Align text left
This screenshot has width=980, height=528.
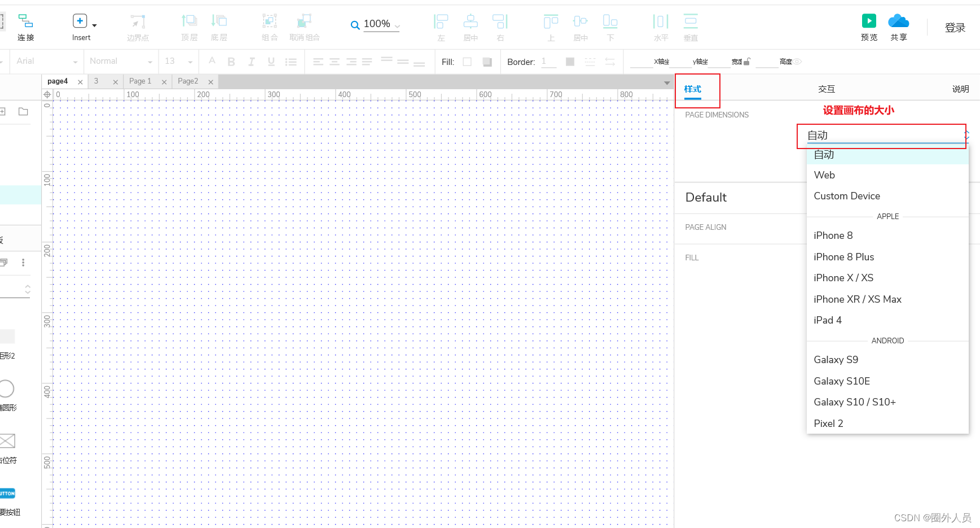(x=318, y=62)
